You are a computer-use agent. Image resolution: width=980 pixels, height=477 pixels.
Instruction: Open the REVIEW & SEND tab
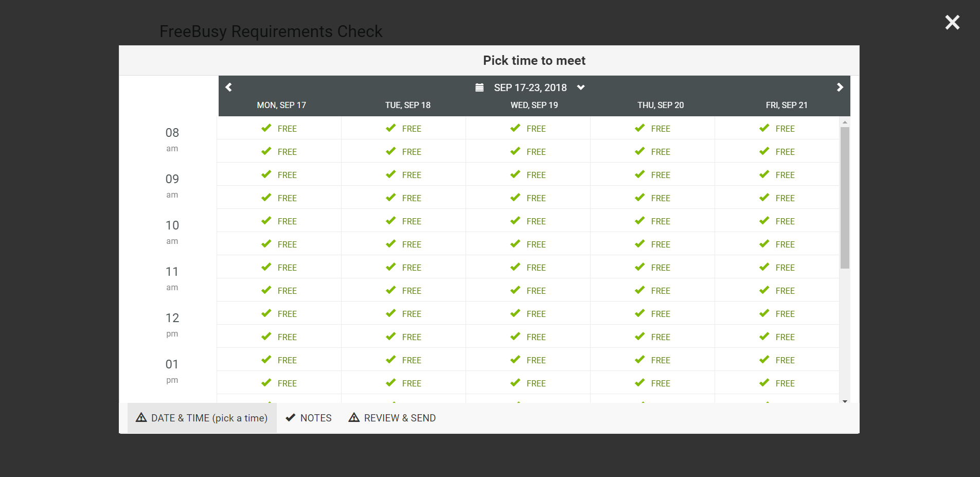tap(399, 418)
